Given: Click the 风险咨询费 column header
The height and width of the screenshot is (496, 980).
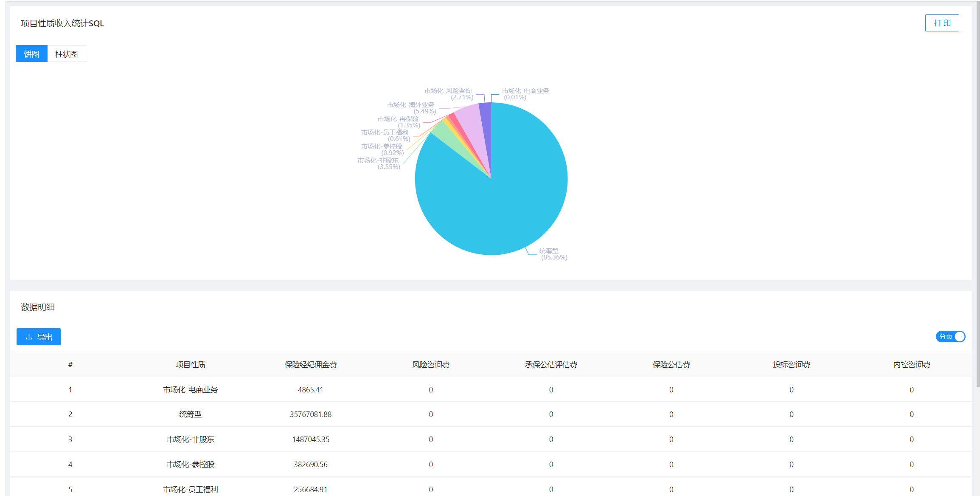Looking at the screenshot, I should pyautogui.click(x=431, y=364).
